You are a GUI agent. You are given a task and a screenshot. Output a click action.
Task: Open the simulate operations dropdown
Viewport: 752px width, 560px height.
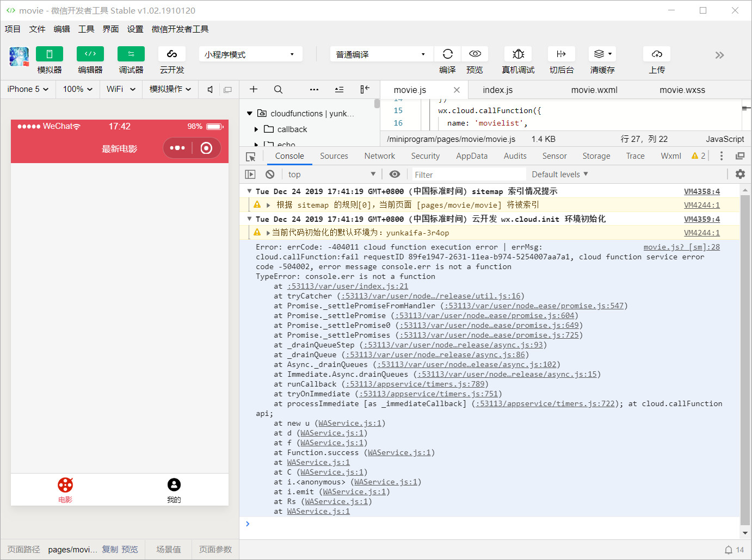pyautogui.click(x=170, y=89)
